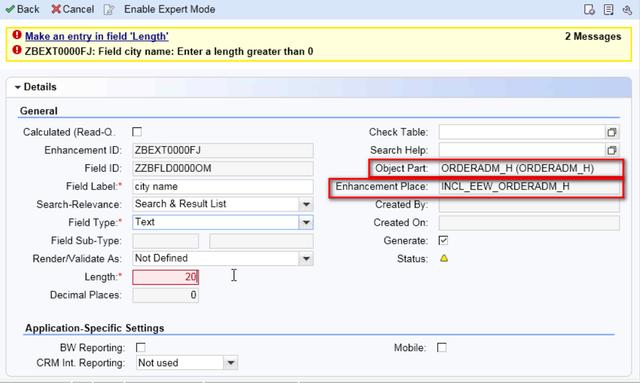Open the Check Table value help icon
This screenshot has width=640, height=383.
pos(611,132)
